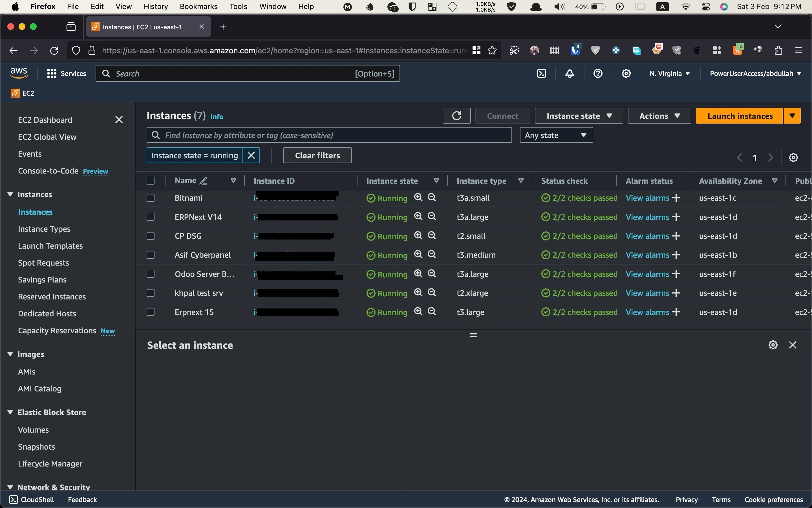Click zoom-out filter icon on CP DSG row

[432, 235]
